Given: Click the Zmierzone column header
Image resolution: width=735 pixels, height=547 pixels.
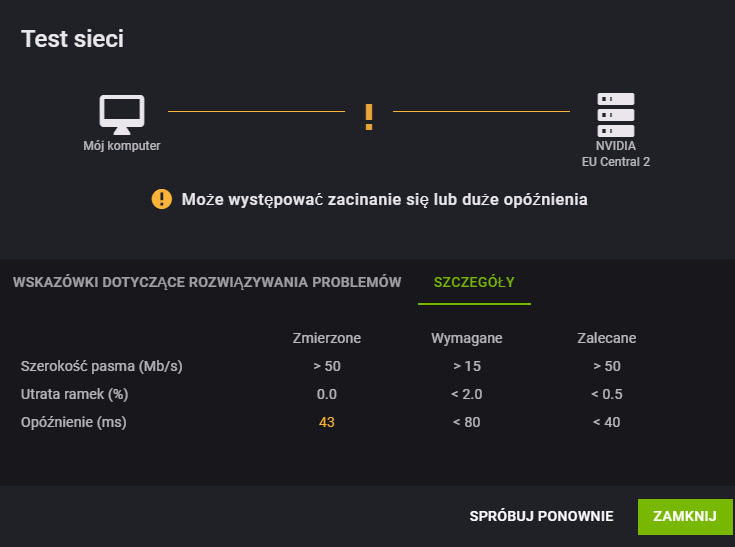Looking at the screenshot, I should coord(327,338).
